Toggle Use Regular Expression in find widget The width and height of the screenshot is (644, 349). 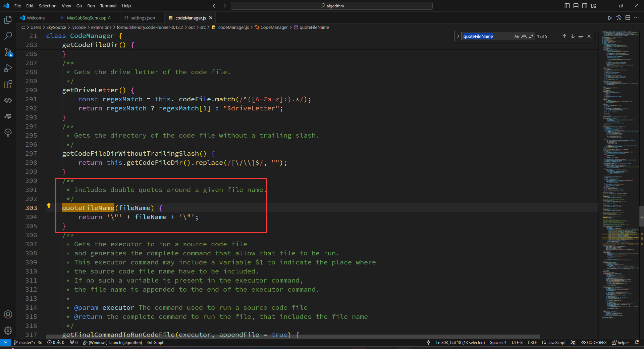click(x=531, y=36)
